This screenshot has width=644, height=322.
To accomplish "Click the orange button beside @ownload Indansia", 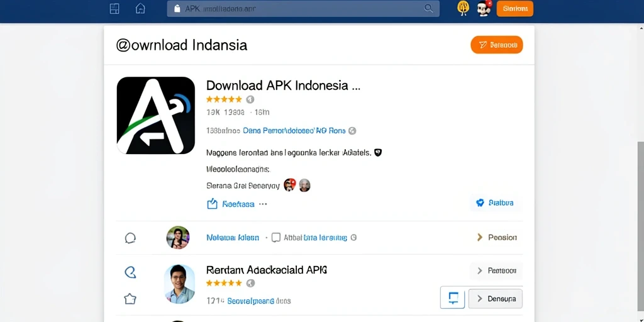I will coord(497,45).
